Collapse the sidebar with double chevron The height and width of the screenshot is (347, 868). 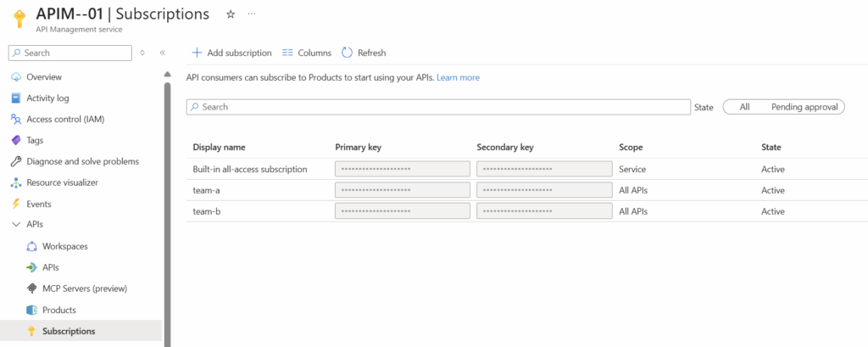pos(163,53)
